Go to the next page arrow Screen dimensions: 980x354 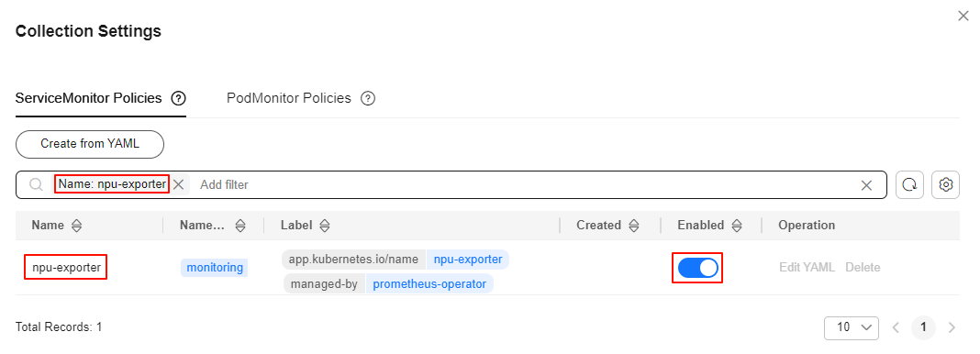click(x=952, y=327)
